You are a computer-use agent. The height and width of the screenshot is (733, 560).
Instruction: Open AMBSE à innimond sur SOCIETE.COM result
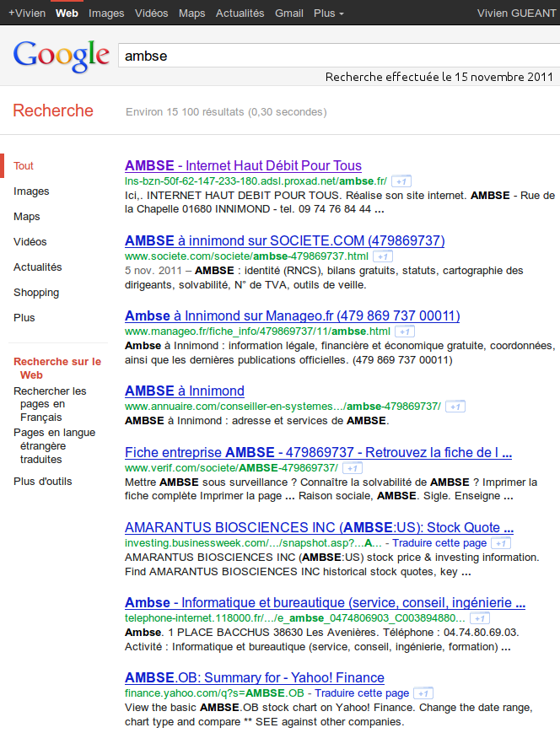click(285, 240)
